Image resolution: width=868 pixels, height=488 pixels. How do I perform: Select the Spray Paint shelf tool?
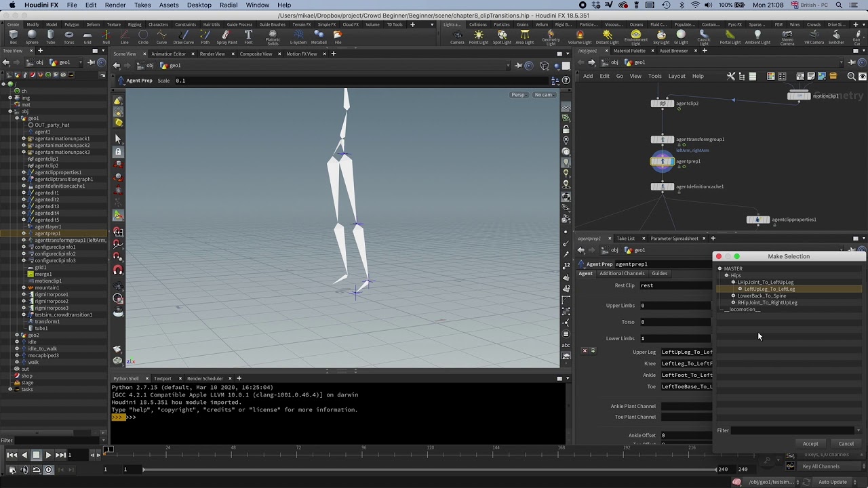pos(226,37)
